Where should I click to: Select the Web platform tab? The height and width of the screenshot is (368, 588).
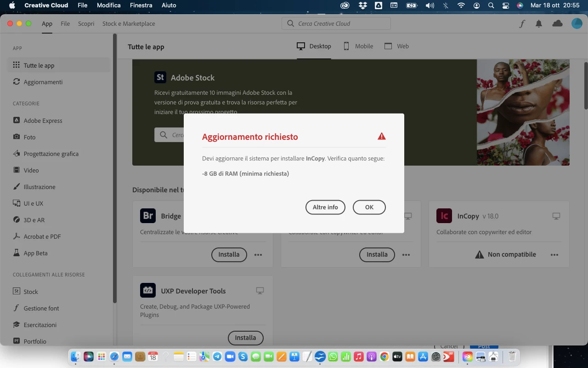pos(396,46)
